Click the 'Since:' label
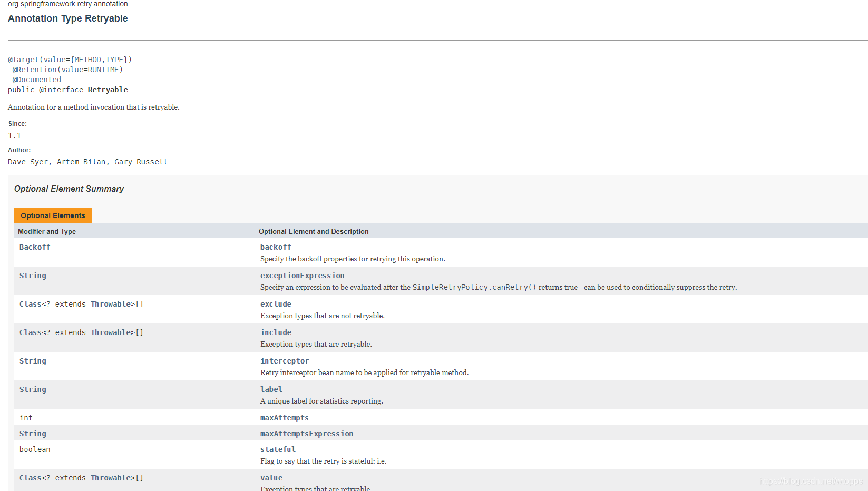 coord(17,124)
